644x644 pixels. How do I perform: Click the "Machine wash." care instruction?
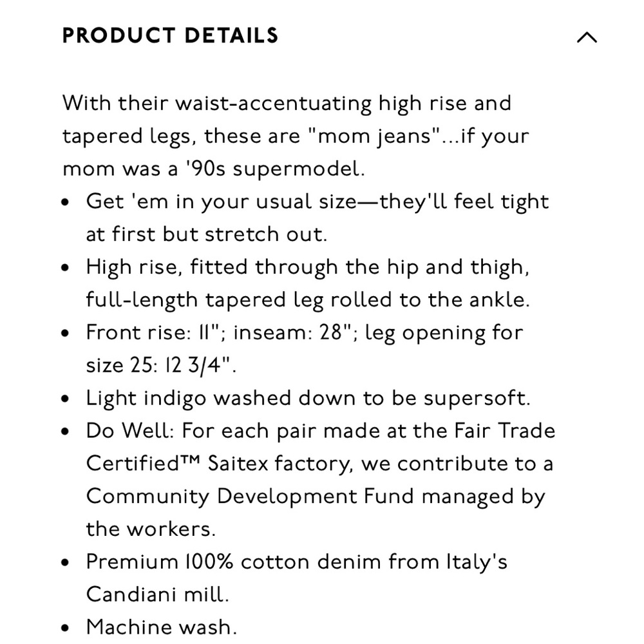click(162, 627)
